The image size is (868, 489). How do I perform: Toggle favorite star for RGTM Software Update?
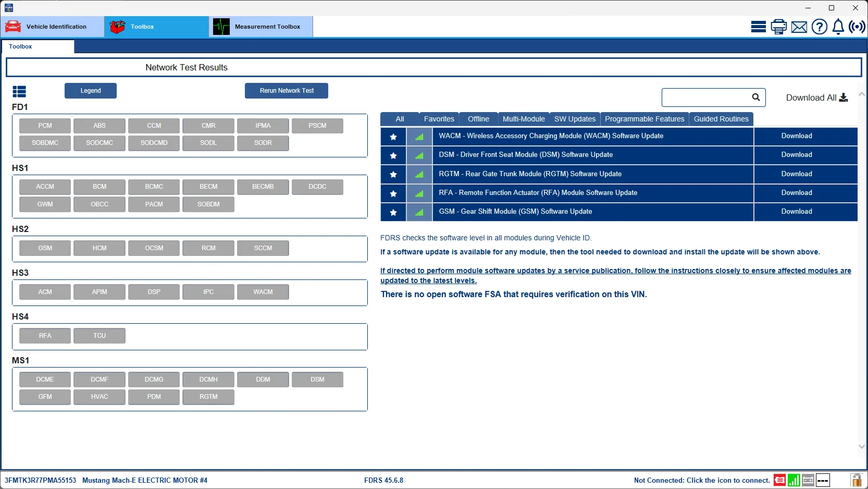[393, 174]
